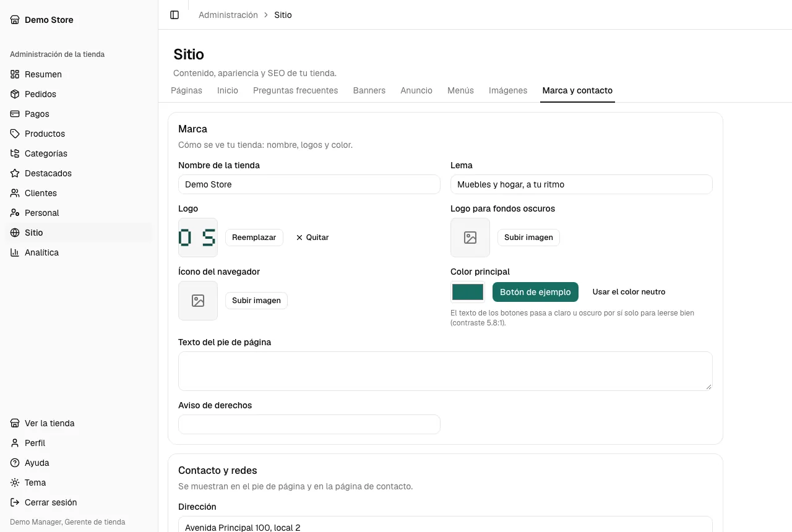Screen dimensions: 792x532
Task: Open Clientes people icon in sidebar
Action: [x=15, y=193]
